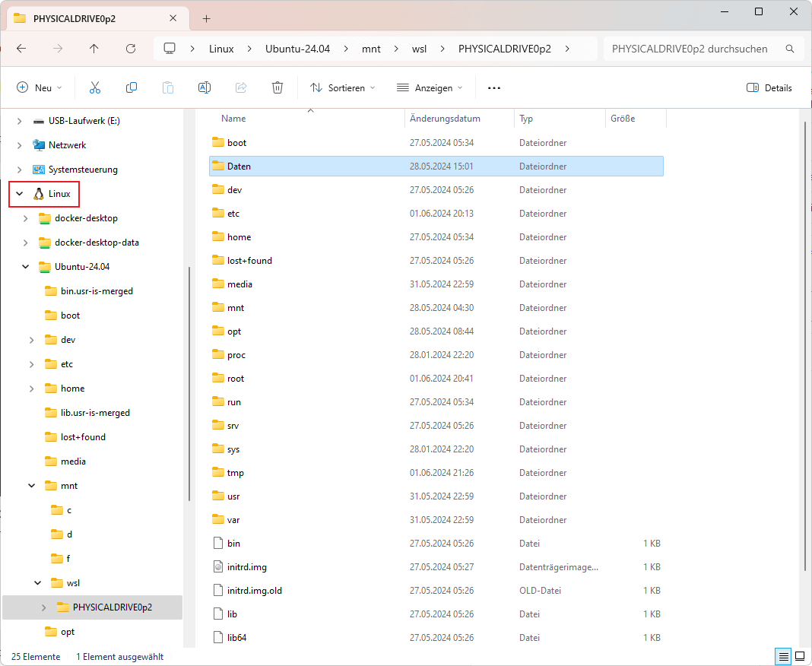The height and width of the screenshot is (666, 812).
Task: Open the Sortieren dropdown
Action: (x=342, y=87)
